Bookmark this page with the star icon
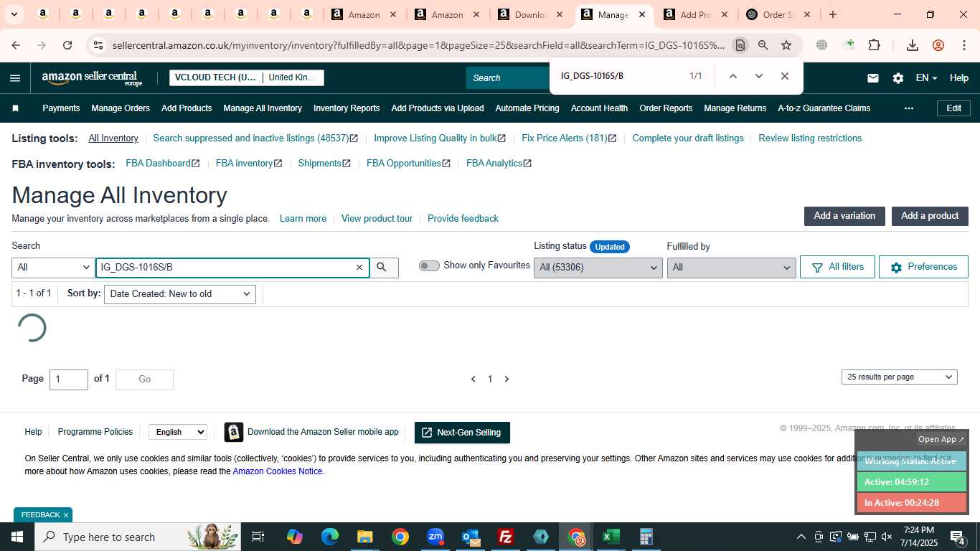The width and height of the screenshot is (980, 551). 786,45
